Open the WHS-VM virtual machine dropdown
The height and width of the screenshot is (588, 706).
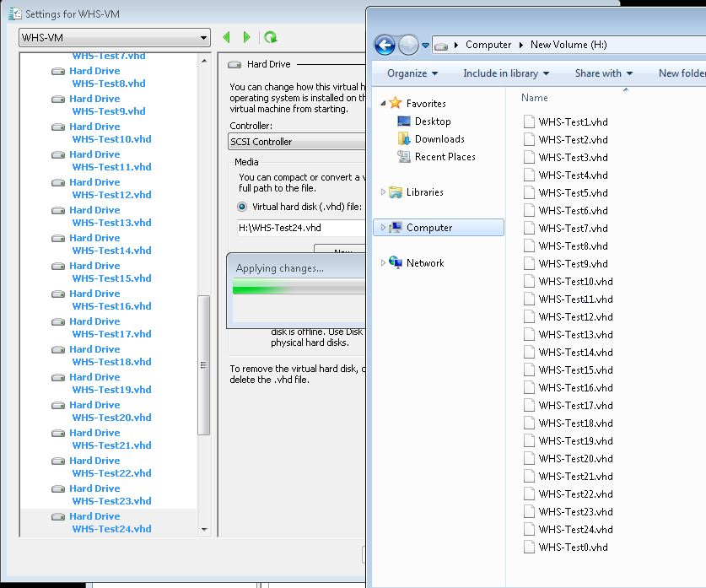[114, 38]
